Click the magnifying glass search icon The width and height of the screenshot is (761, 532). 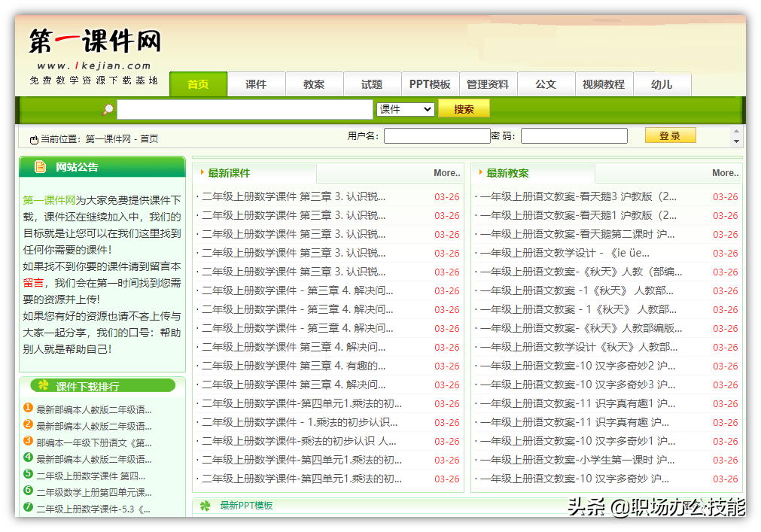108,109
